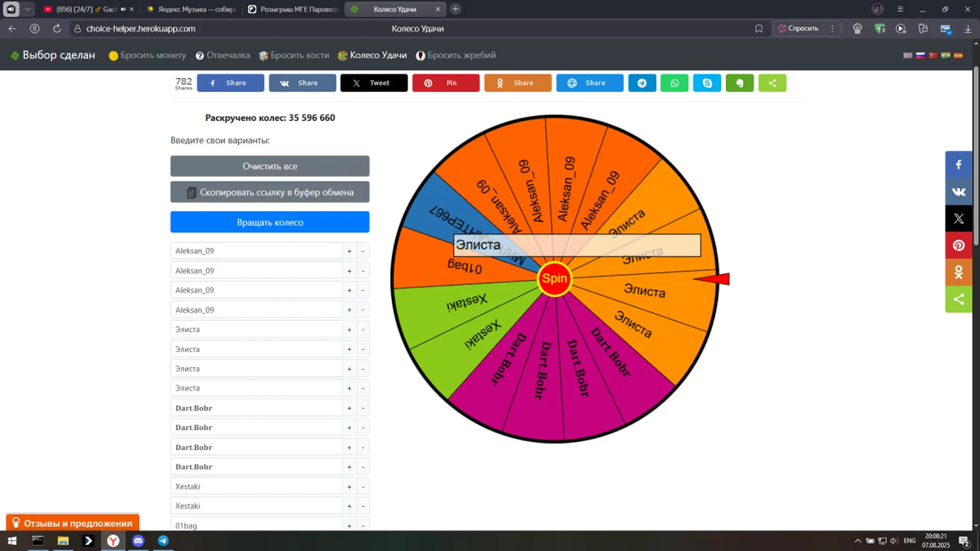This screenshot has height=551, width=980.
Task: Open Бросить кости menu item
Action: click(x=294, y=55)
